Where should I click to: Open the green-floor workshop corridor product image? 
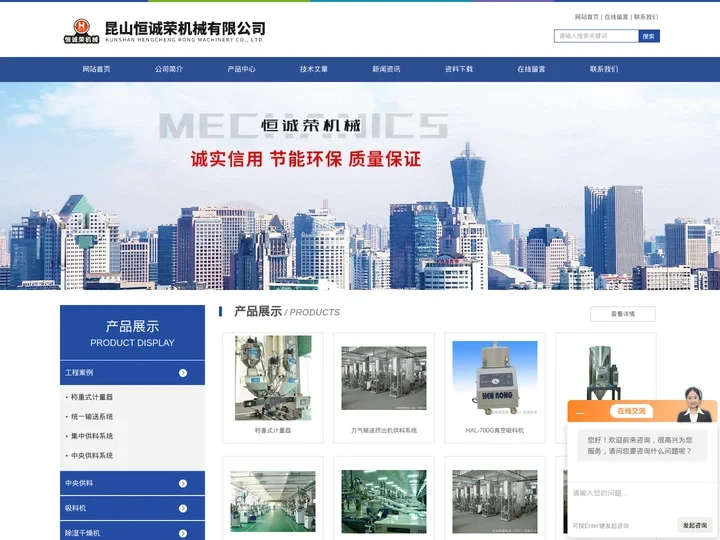coord(273,501)
